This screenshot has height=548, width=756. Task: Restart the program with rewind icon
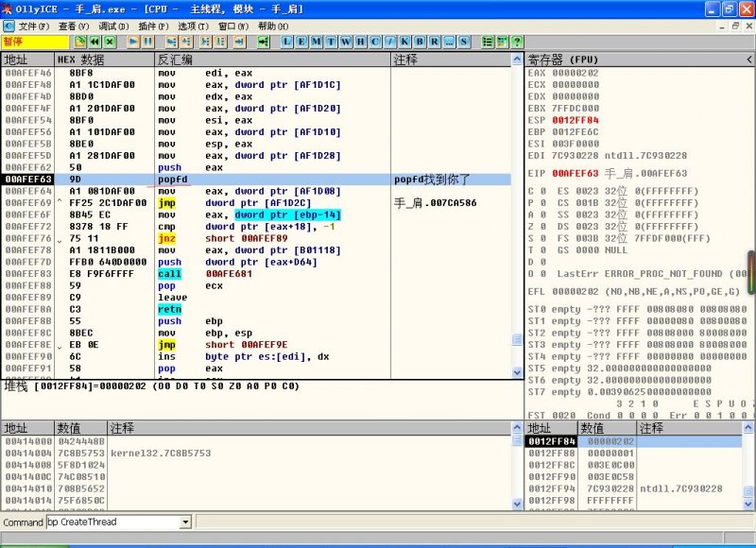click(x=95, y=43)
